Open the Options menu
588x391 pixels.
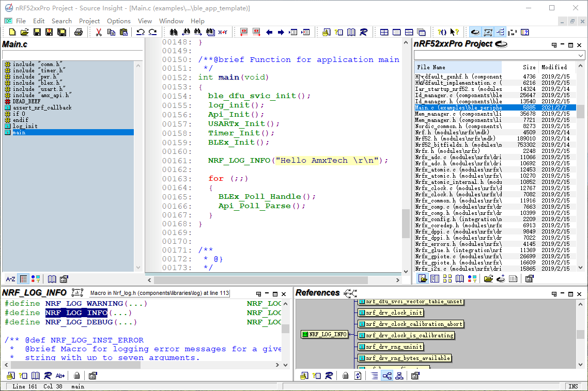click(118, 21)
